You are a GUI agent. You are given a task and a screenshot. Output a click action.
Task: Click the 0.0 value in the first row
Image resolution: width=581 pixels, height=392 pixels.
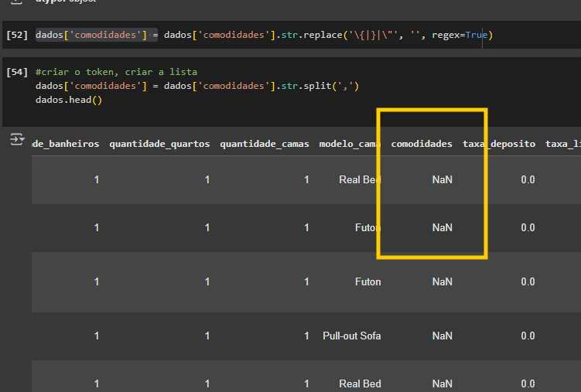(528, 180)
